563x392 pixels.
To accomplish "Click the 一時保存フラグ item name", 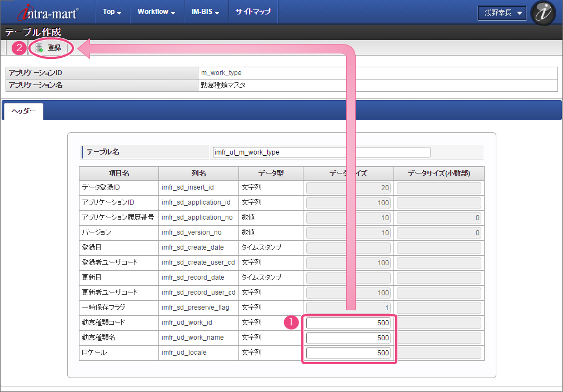I will point(104,307).
